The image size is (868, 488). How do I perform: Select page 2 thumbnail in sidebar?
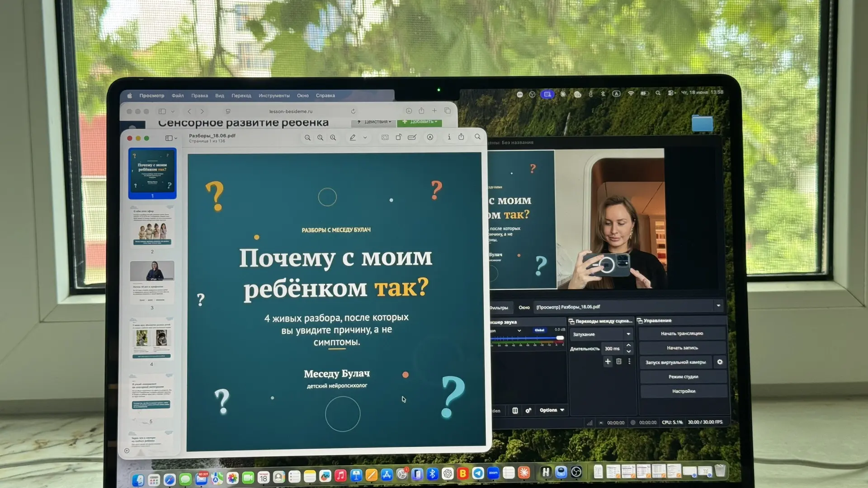[x=152, y=228]
